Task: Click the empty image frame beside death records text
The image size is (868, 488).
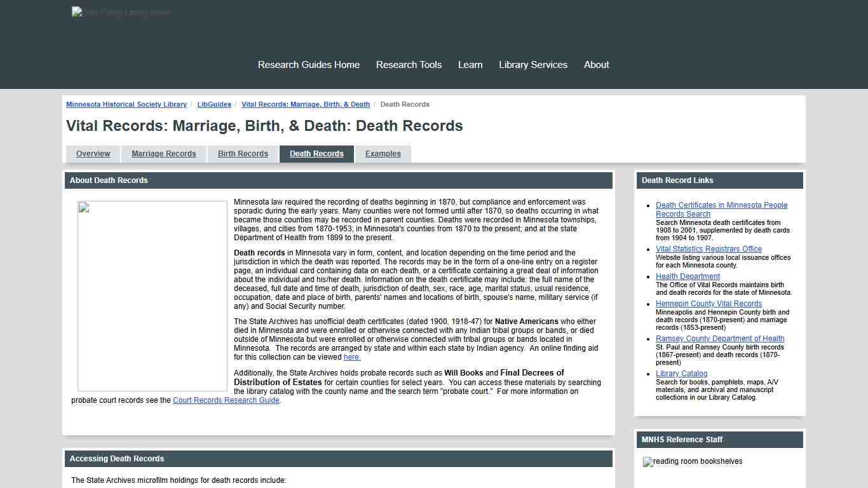Action: coord(152,296)
